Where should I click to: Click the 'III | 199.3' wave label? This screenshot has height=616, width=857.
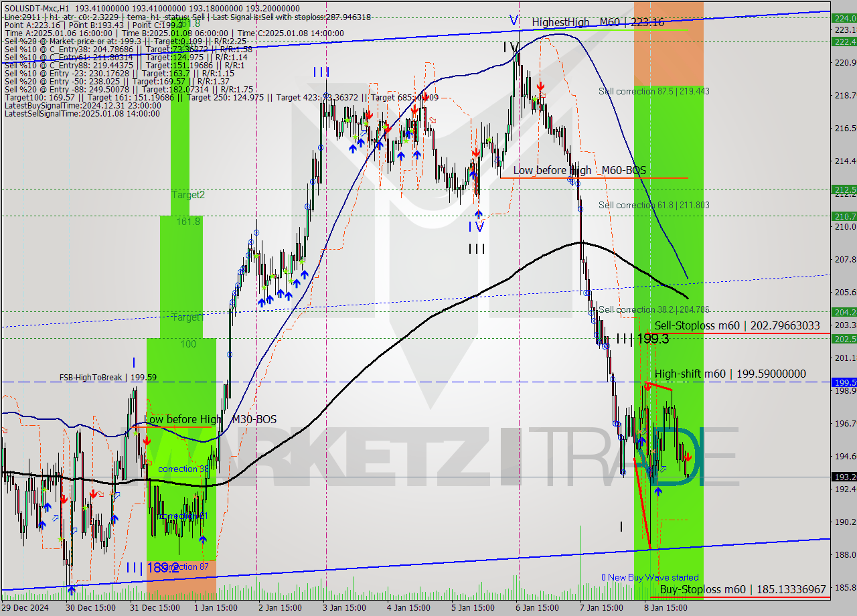[642, 339]
